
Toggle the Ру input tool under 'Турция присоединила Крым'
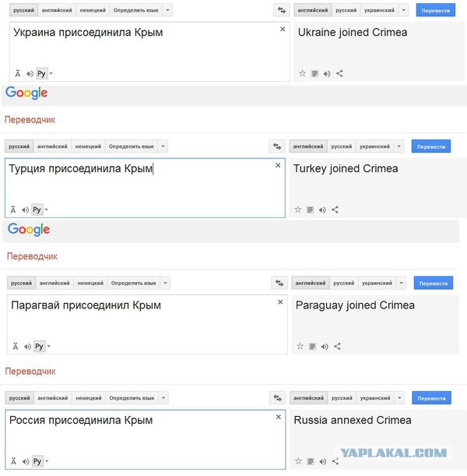[x=37, y=210]
